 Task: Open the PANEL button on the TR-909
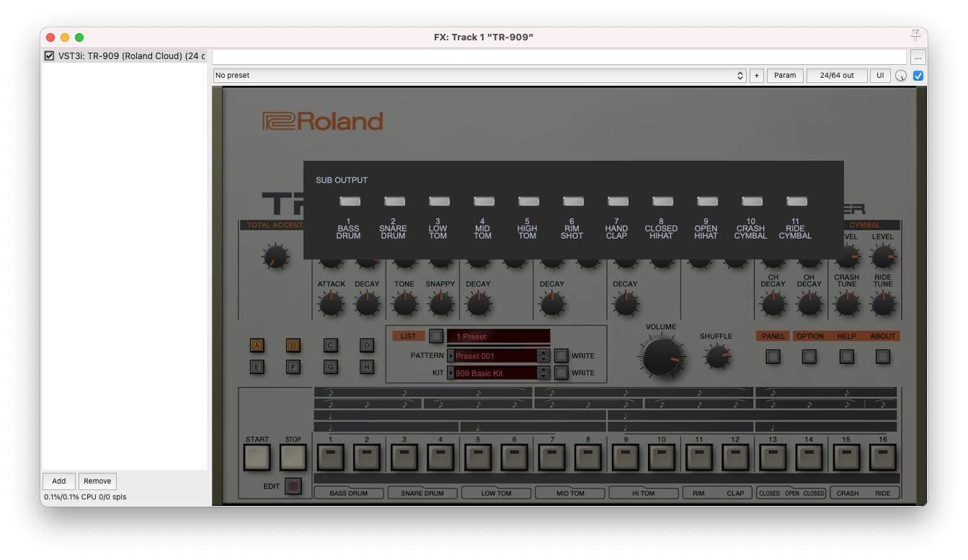coord(773,357)
